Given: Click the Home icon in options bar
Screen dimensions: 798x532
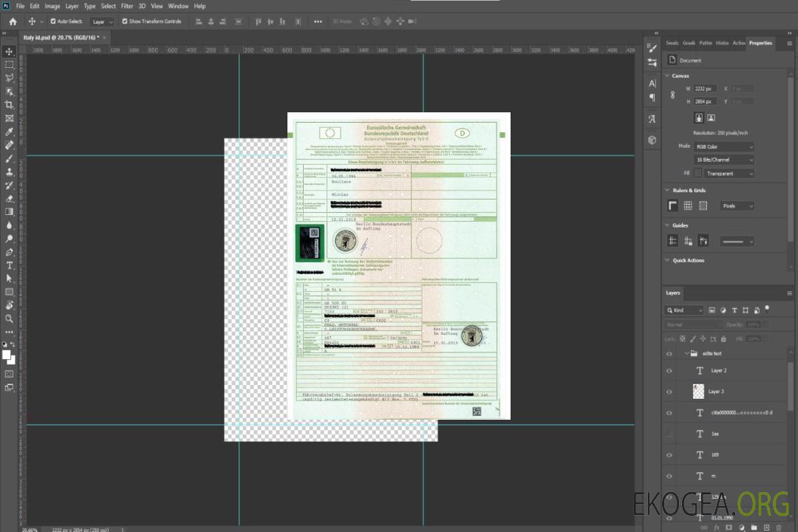Looking at the screenshot, I should 13,21.
